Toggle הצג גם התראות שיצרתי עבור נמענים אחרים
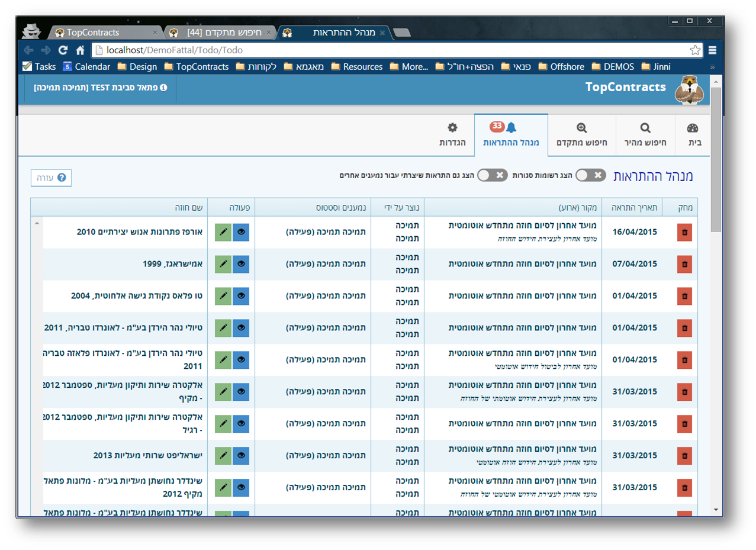This screenshot has width=756, height=550. 493,175
